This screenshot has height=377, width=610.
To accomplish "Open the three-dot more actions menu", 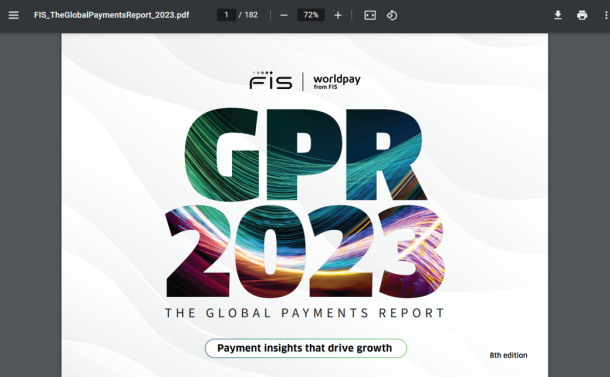I will [x=606, y=15].
